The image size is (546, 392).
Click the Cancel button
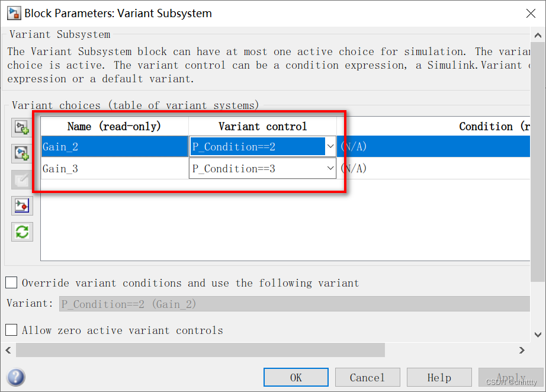[367, 377]
